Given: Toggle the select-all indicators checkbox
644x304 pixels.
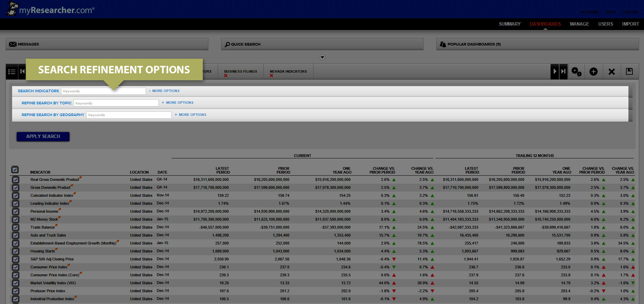Looking at the screenshot, I should (x=15, y=169).
